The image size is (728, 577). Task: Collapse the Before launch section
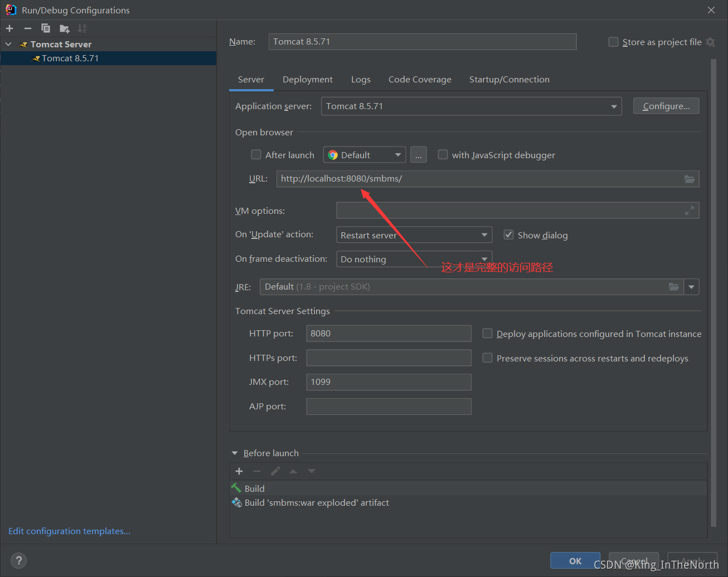pos(235,453)
